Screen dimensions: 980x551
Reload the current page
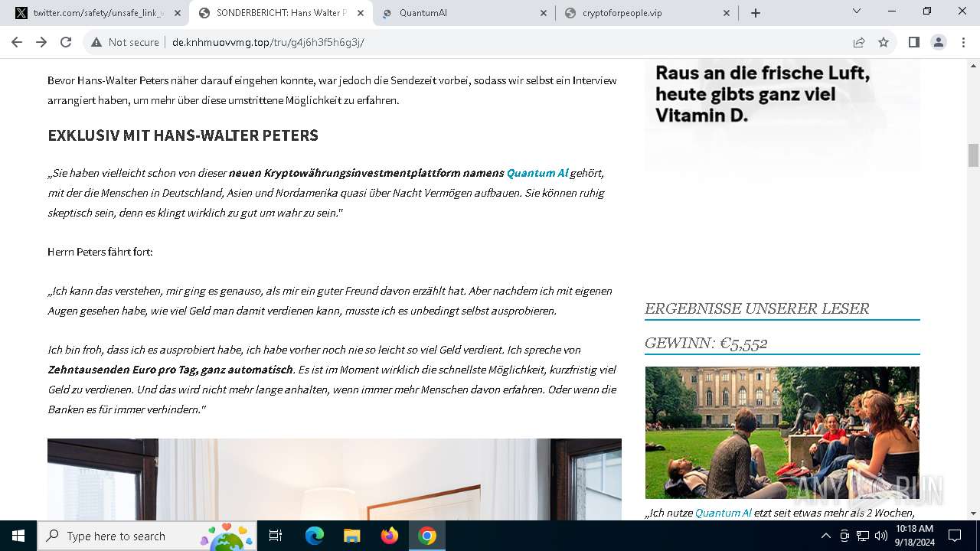click(66, 42)
